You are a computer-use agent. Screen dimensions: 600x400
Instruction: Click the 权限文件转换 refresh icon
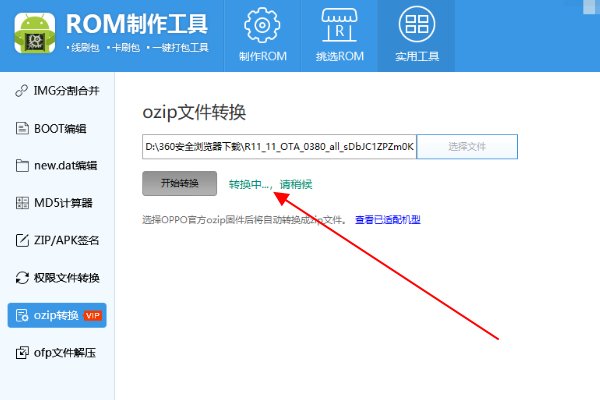click(22, 278)
